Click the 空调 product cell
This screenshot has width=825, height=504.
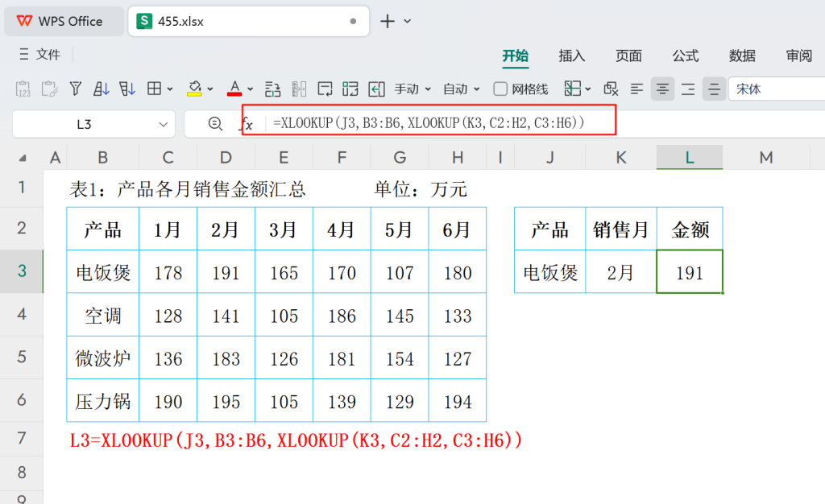pos(102,315)
